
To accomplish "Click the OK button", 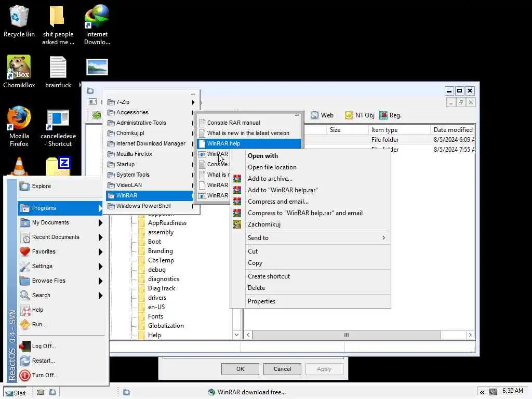I will [240, 369].
